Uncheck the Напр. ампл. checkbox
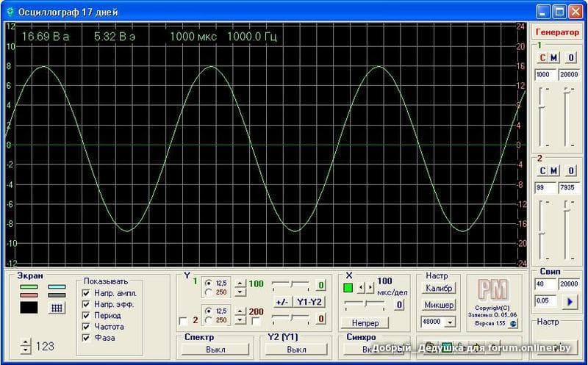Viewport: 588px width, 365px height. [x=86, y=293]
